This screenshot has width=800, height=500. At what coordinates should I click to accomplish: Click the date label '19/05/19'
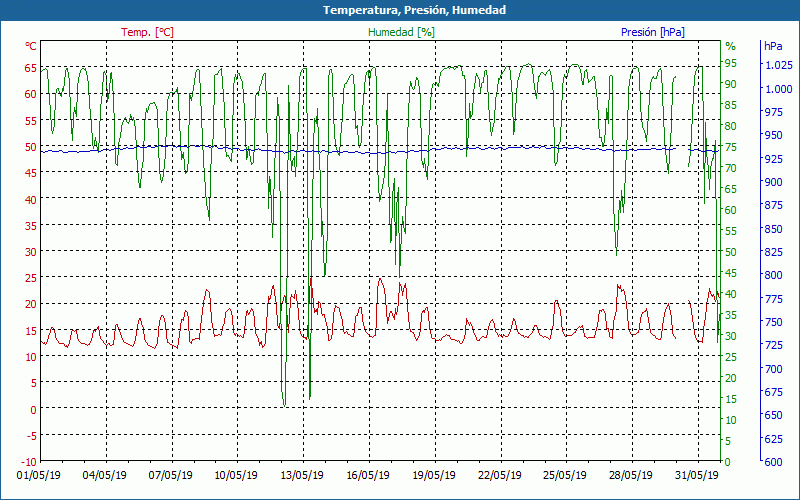(434, 475)
